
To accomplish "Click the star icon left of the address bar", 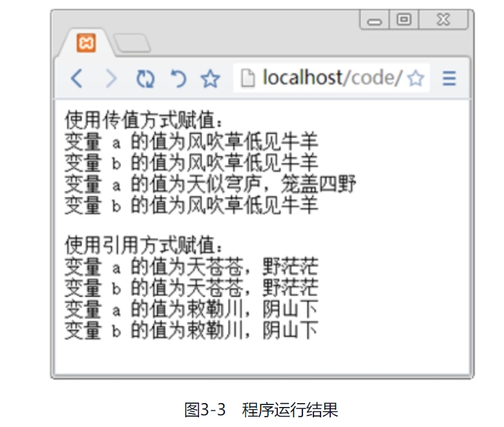I will pyautogui.click(x=210, y=79).
